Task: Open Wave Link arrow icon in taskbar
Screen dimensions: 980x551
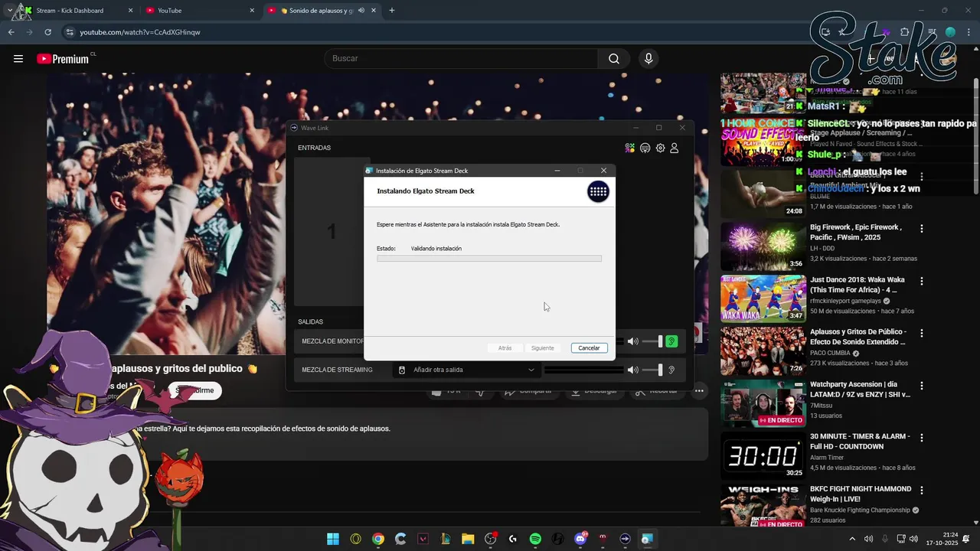Action: 625,539
